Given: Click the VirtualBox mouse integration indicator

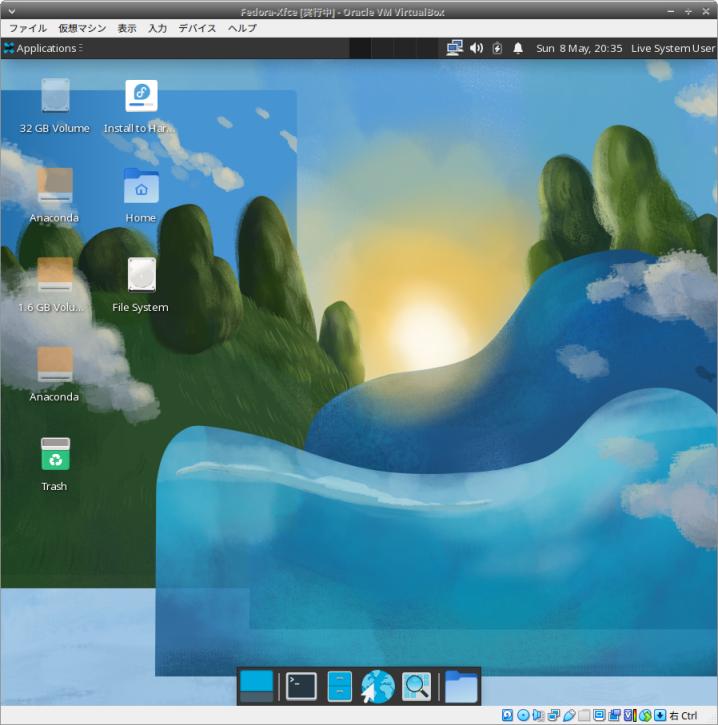Looking at the screenshot, I should pos(645,715).
